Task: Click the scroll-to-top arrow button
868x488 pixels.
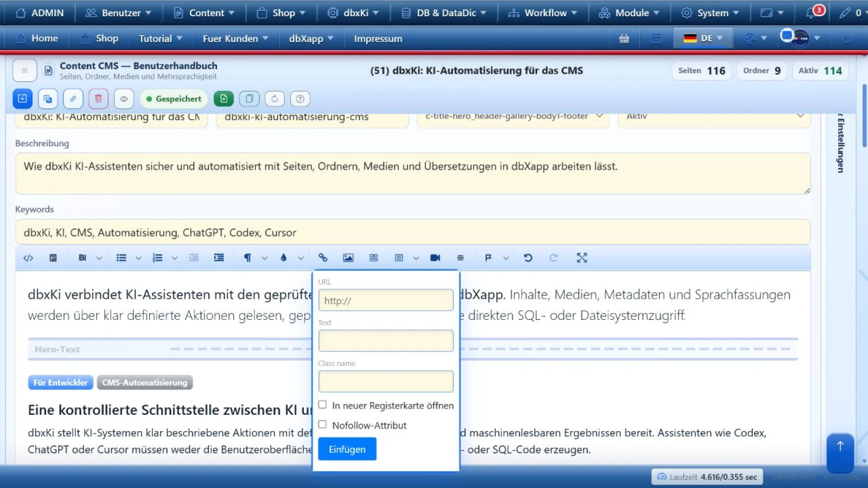Action: [840, 453]
